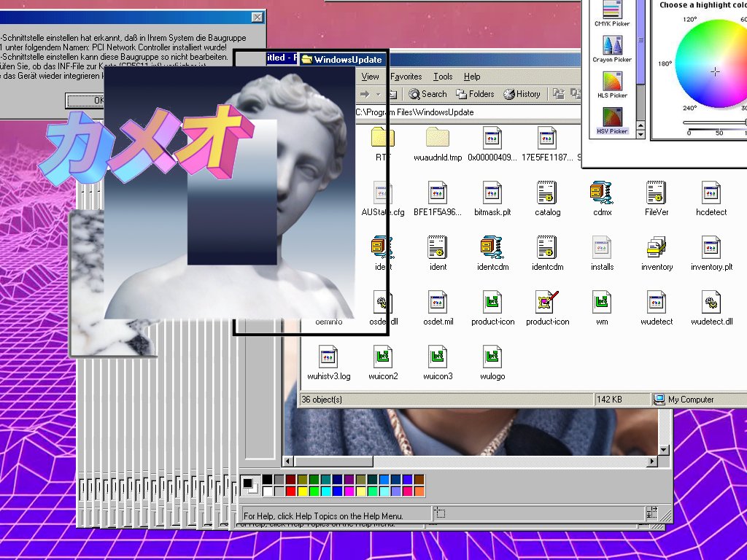This screenshot has height=560, width=747.
Task: Open the View menu
Action: click(371, 76)
